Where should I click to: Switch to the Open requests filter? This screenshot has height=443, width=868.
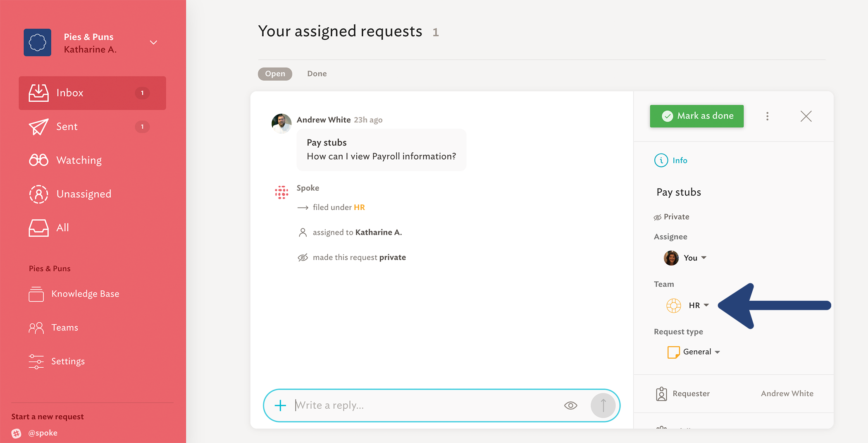275,74
